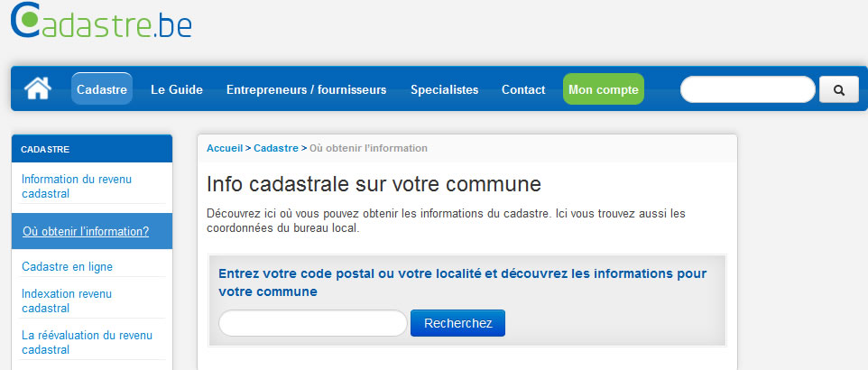Screen dimensions: 868x370
Task: Click Accueil in the breadcrumb
Action: pos(225,148)
